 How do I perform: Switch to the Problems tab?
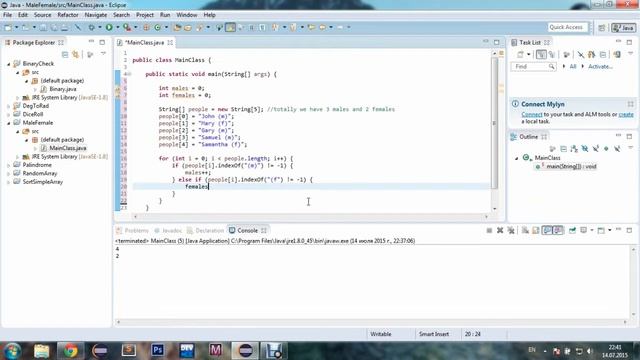pyautogui.click(x=132, y=231)
